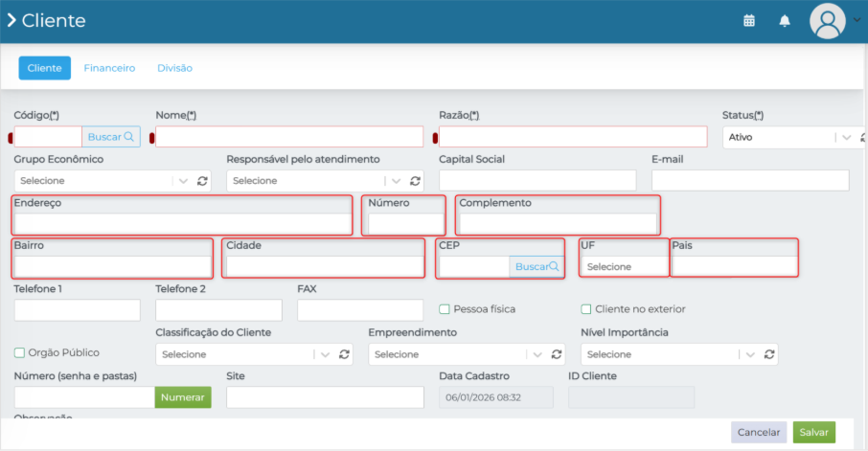Screen dimensions: 868x451
Task: Focus the address Número input field
Action: [406, 224]
